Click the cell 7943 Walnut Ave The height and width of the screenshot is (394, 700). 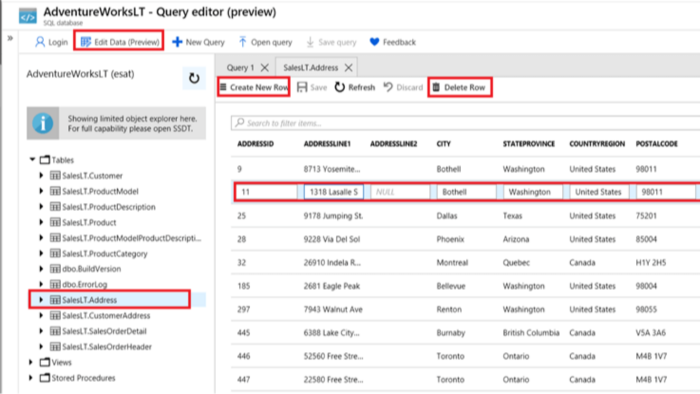point(333,309)
